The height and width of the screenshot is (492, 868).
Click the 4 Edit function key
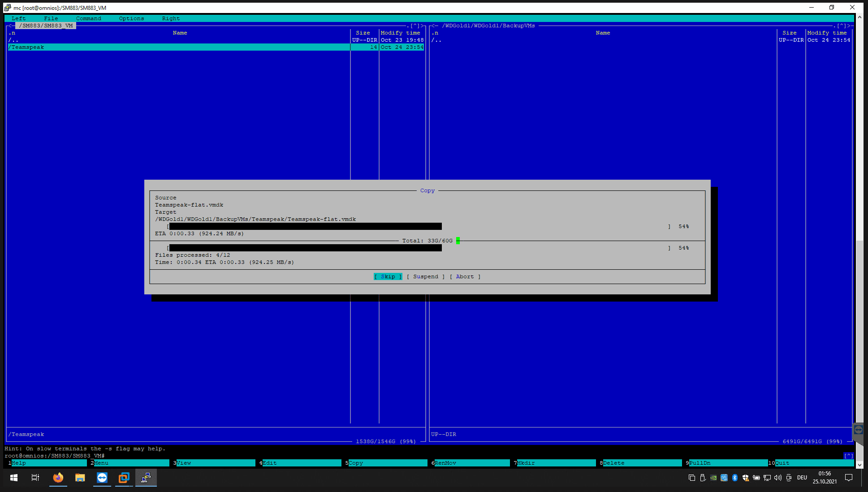click(300, 463)
